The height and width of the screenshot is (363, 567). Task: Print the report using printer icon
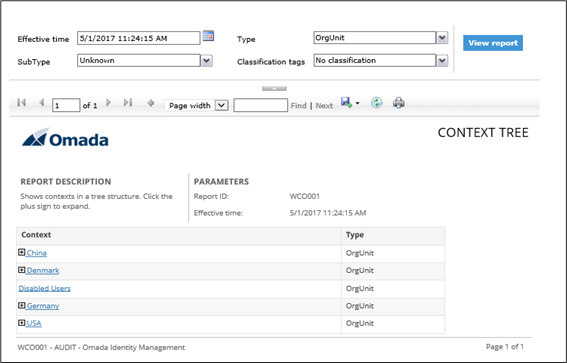[x=398, y=103]
